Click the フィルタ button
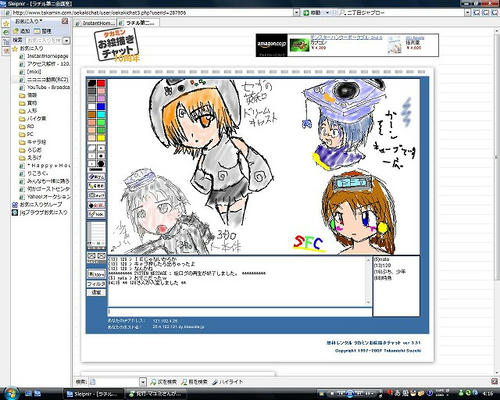500x400 pixels. [96, 284]
